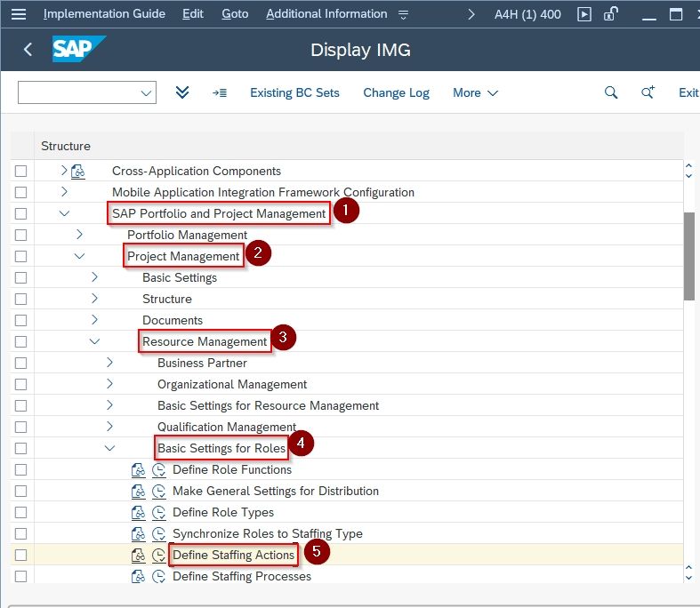
Task: Tick checkbox for SAP Portfolio and Project Management
Action: pyautogui.click(x=21, y=214)
